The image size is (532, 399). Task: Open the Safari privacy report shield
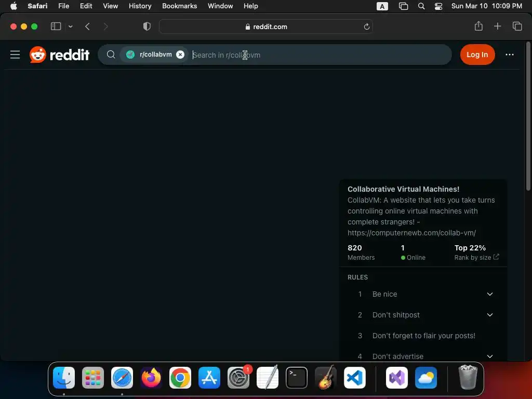[x=147, y=26]
